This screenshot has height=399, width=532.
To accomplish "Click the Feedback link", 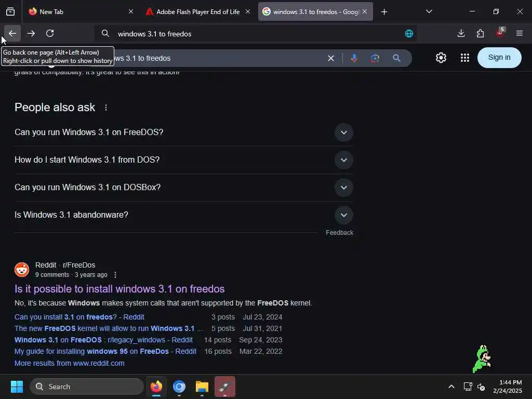I will 340,233.
